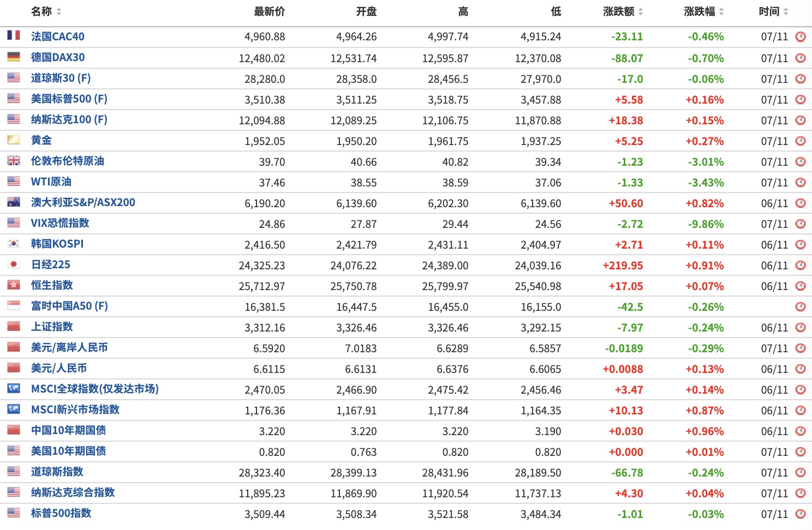Image resolution: width=812 pixels, height=530 pixels.
Task: Click the US flag beside 纳斯达克综合指数
Action: point(14,491)
